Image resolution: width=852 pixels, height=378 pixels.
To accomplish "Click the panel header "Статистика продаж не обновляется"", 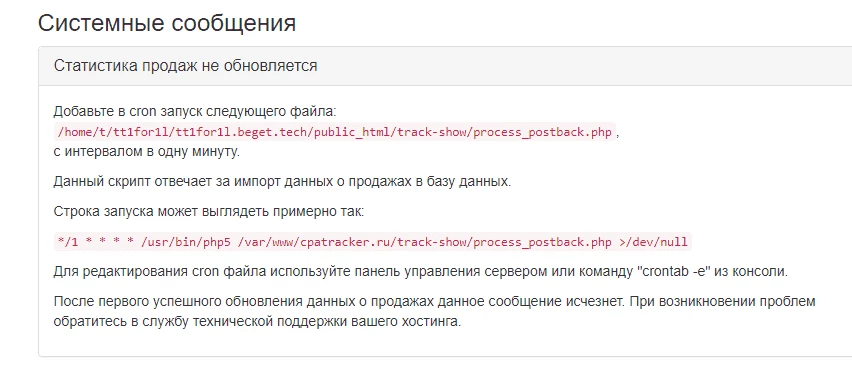I will pos(185,66).
